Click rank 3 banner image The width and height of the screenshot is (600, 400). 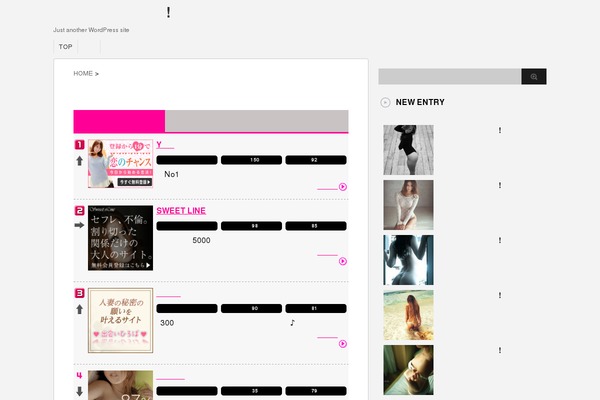121,320
